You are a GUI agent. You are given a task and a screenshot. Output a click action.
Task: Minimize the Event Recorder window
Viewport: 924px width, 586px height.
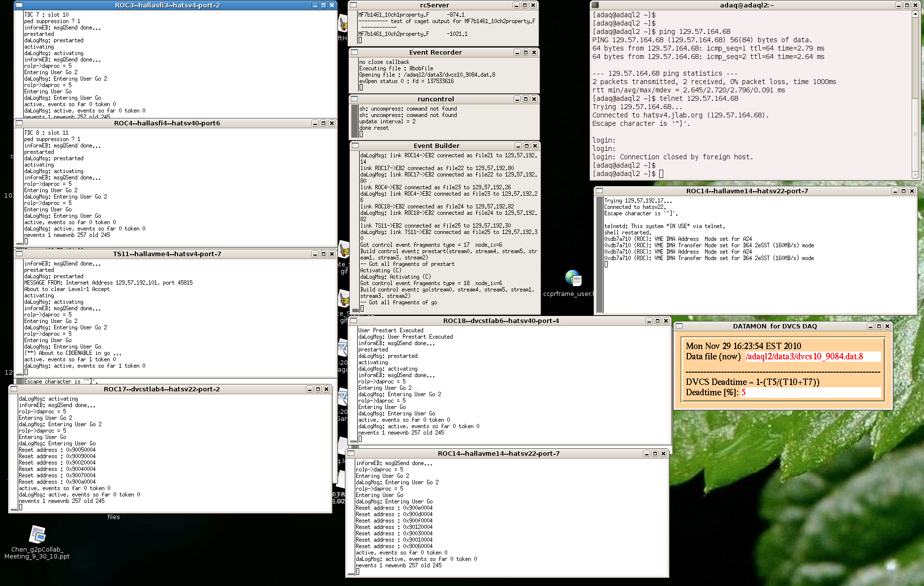coord(517,52)
